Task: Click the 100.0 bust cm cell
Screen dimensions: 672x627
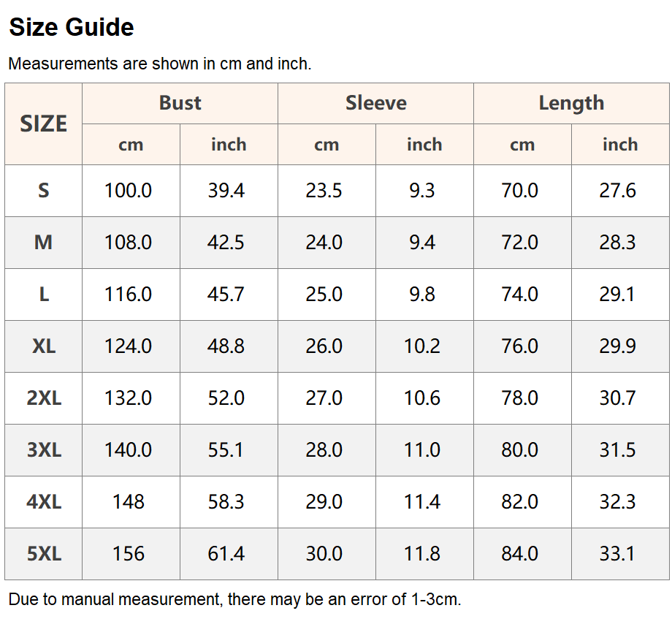Action: pos(131,191)
